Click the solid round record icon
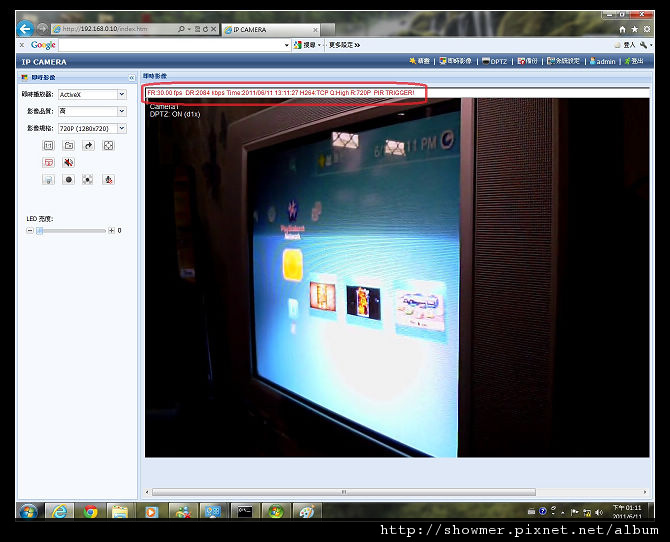The image size is (670, 542). (x=68, y=180)
